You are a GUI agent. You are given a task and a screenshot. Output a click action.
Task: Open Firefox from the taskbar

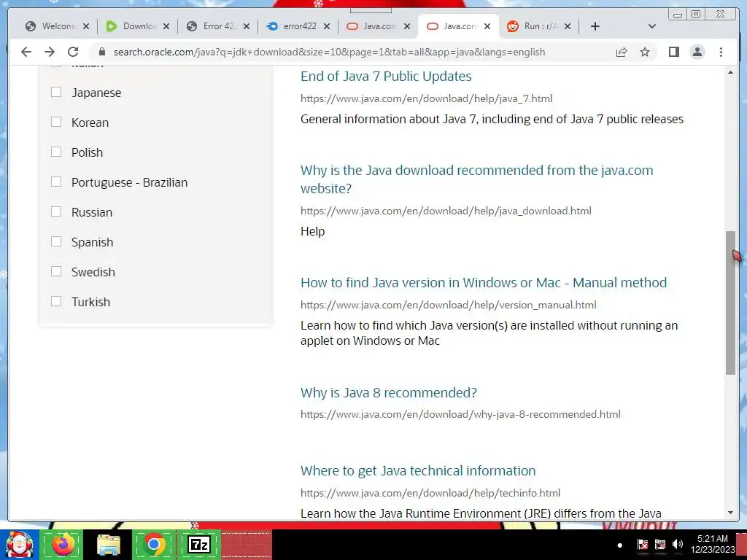coord(63,544)
